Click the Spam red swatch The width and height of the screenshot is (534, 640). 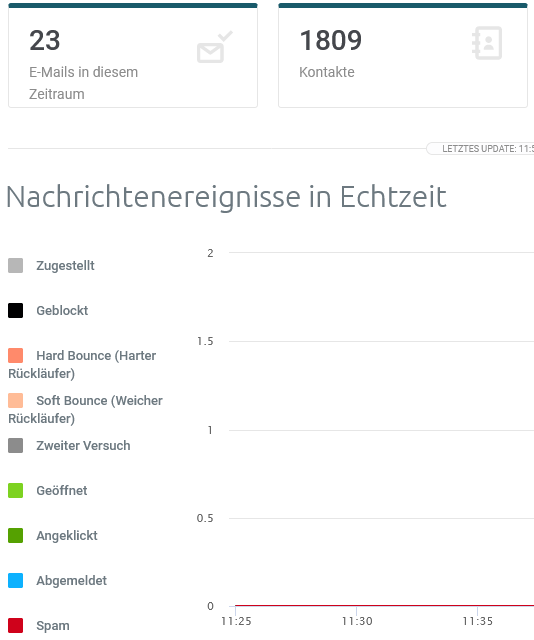[x=16, y=625]
